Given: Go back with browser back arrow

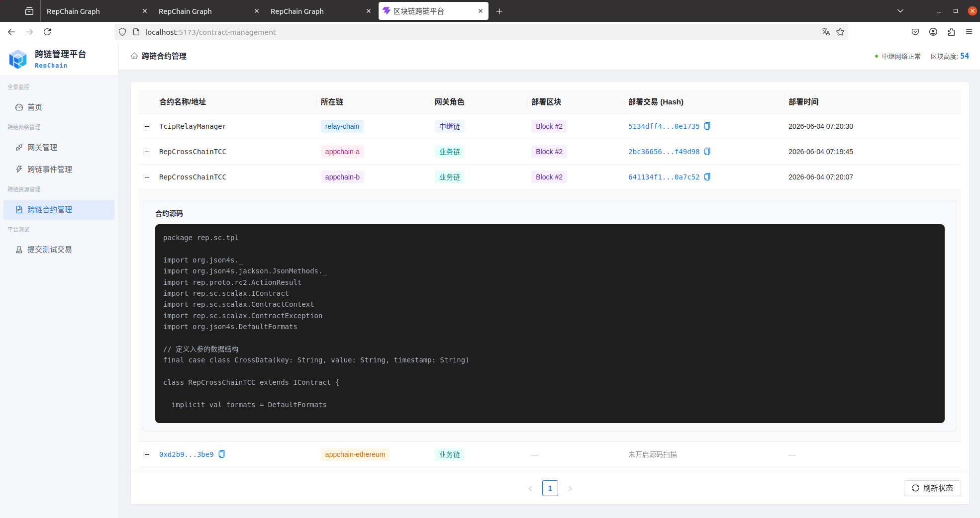Looking at the screenshot, I should tap(11, 32).
